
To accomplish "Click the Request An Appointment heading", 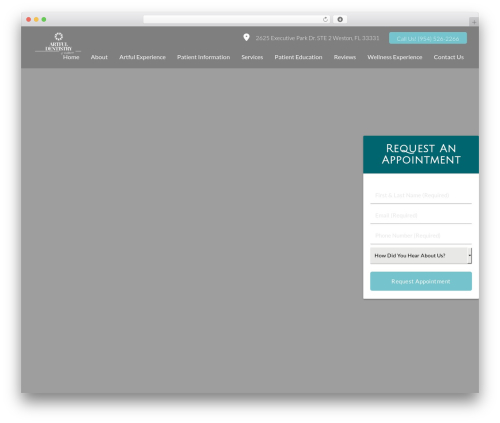I will tap(421, 154).
